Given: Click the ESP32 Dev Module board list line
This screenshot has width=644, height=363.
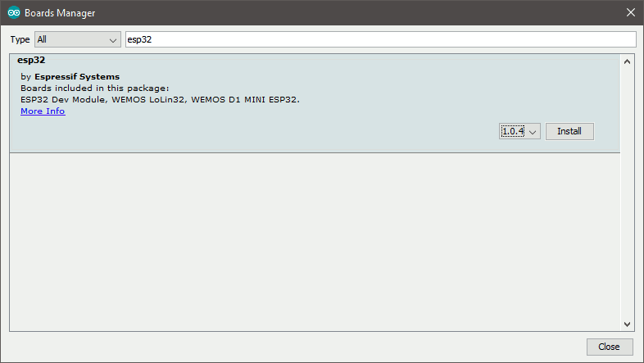Looking at the screenshot, I should [160, 100].
